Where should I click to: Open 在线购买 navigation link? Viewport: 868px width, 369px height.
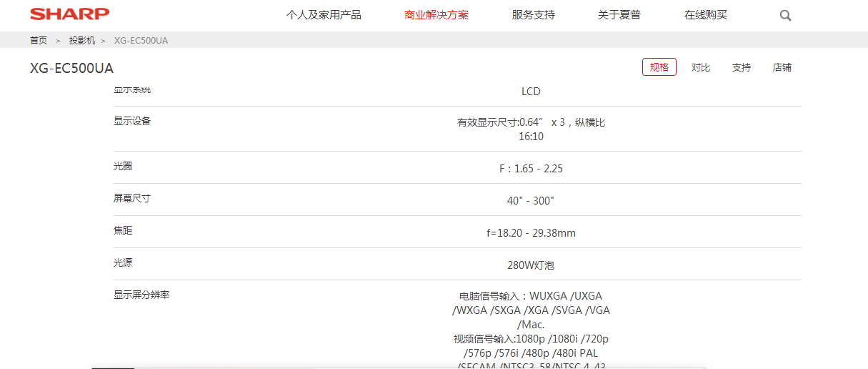(x=706, y=15)
